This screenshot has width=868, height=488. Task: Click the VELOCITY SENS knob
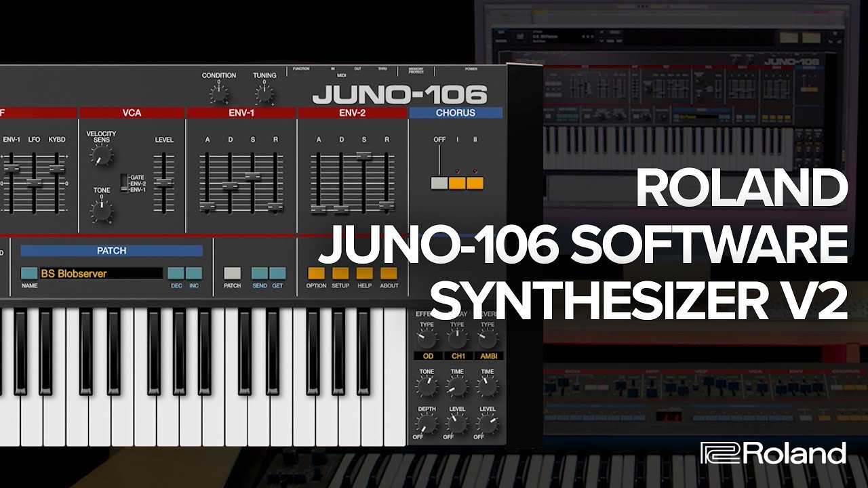[101, 157]
